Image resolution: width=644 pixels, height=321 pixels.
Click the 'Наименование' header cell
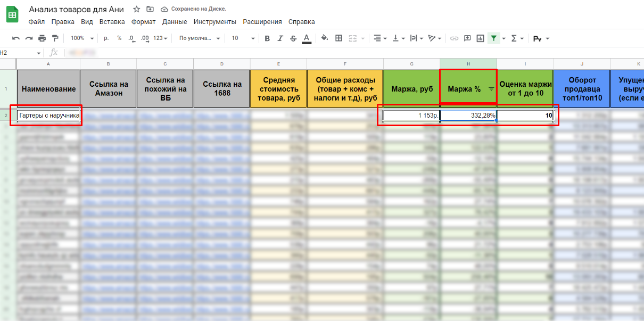pyautogui.click(x=48, y=89)
